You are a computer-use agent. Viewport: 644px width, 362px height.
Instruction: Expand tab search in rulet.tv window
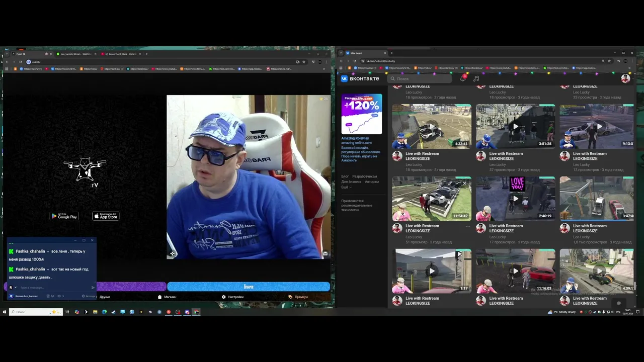tap(6, 54)
